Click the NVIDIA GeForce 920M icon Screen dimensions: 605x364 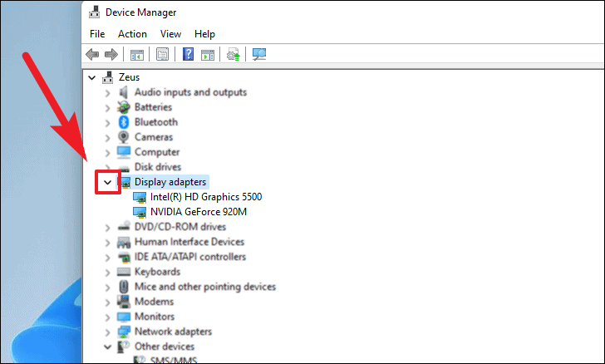coord(140,212)
